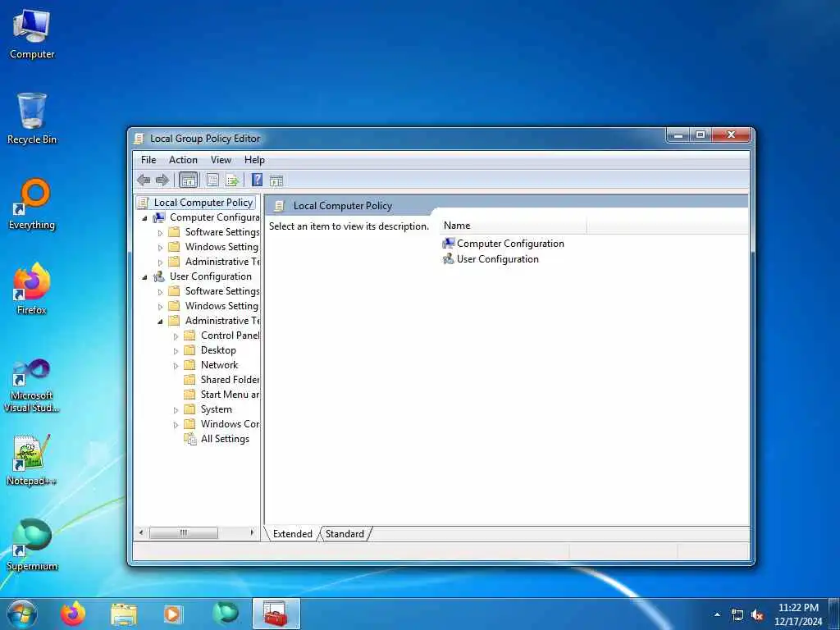This screenshot has width=840, height=630.
Task: Select All Settings in the tree
Action: click(x=217, y=439)
